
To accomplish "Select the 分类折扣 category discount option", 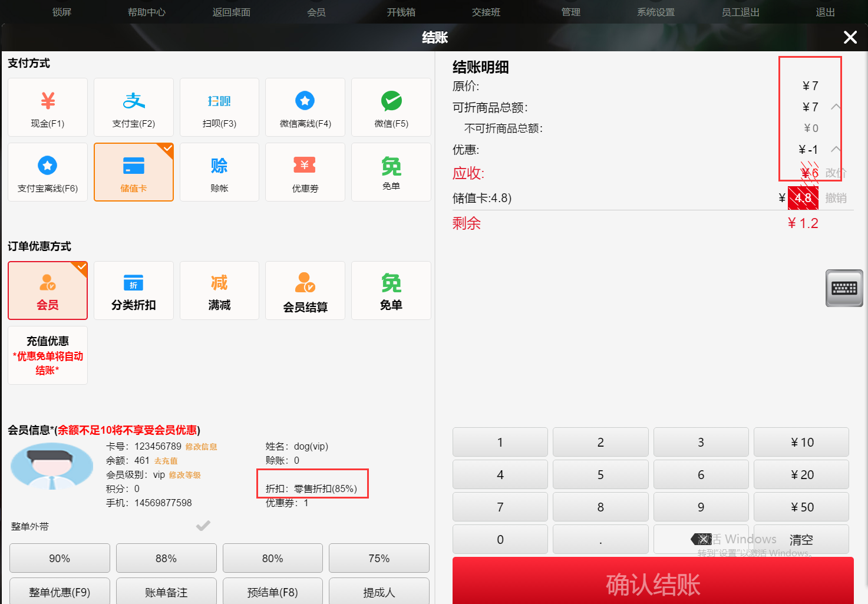I will [x=134, y=291].
